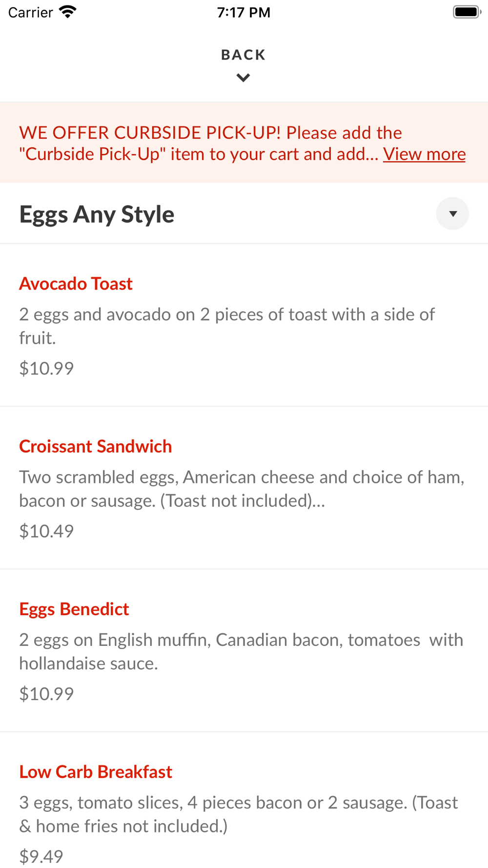
Task: Tap the $9.49 price label
Action: (41, 856)
